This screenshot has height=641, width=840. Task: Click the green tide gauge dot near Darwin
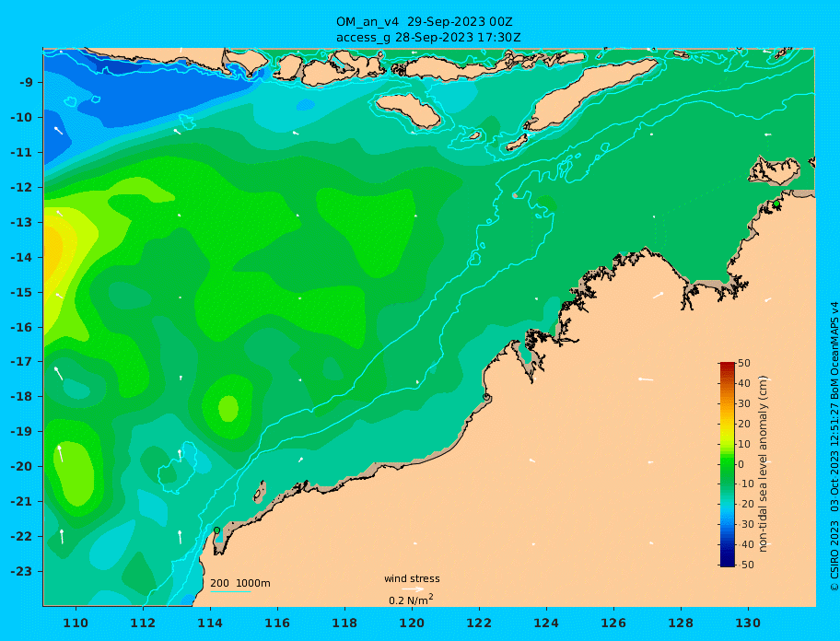click(776, 204)
